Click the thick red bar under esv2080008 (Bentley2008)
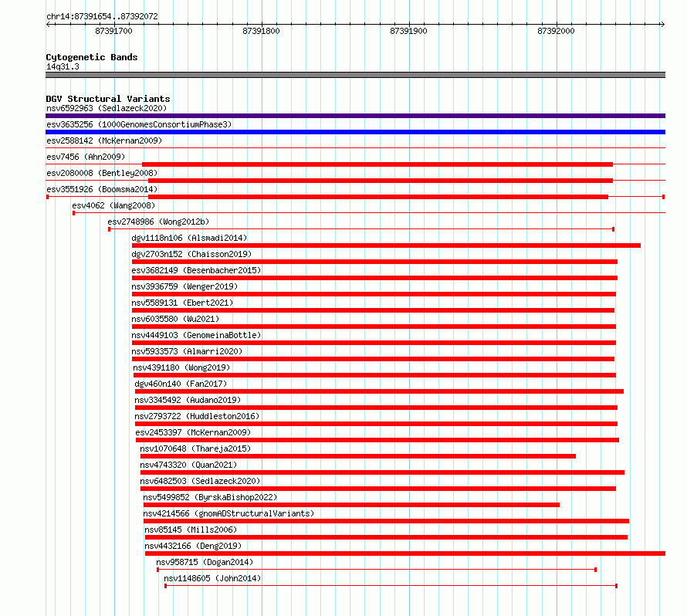687x616 pixels. [x=381, y=181]
